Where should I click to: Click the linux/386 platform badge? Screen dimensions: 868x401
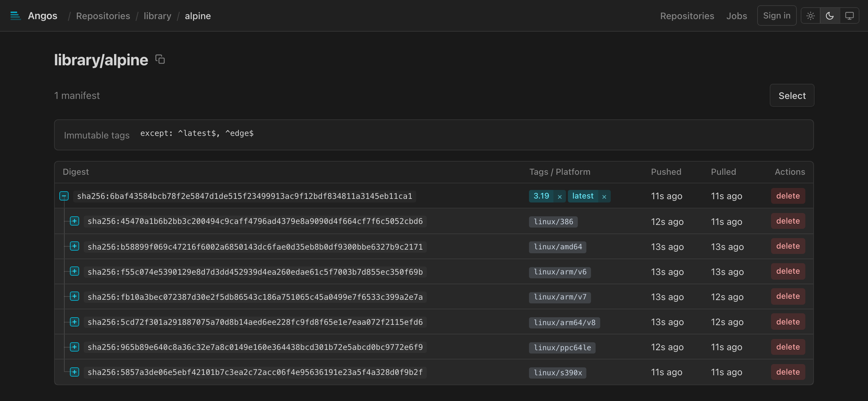tap(553, 222)
